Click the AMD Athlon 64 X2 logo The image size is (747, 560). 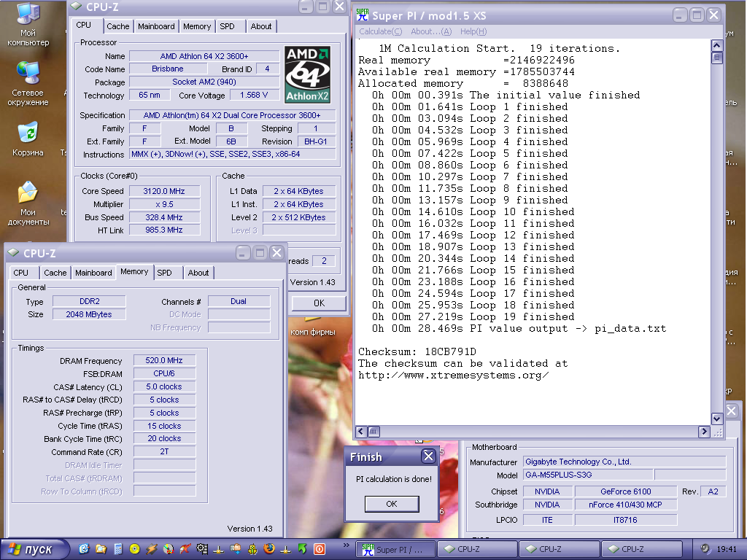coord(308,75)
